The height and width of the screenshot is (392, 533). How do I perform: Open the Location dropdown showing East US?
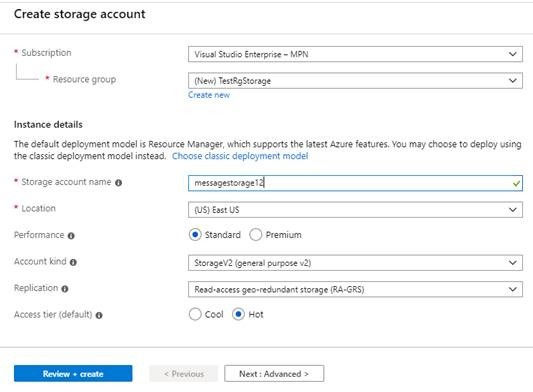[x=355, y=209]
